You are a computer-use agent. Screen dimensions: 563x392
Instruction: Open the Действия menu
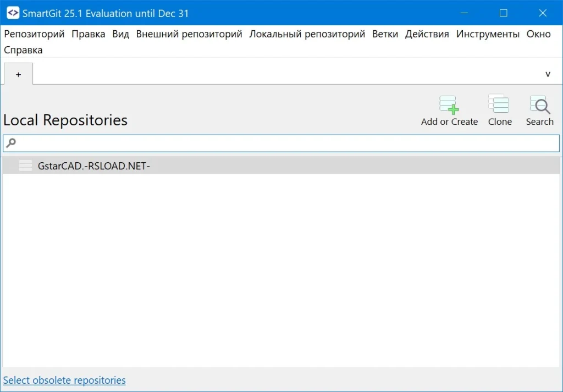click(x=427, y=34)
